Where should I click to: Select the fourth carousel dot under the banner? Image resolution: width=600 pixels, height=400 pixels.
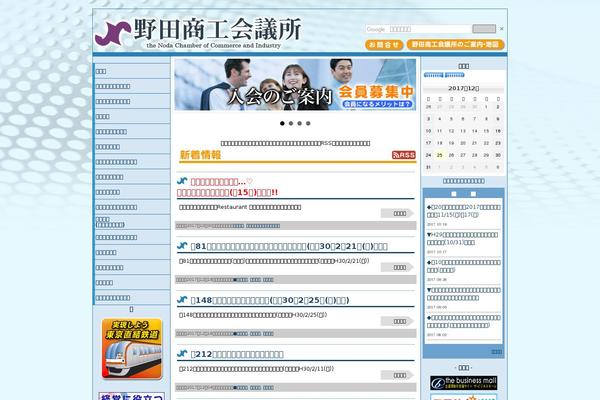tap(308, 123)
